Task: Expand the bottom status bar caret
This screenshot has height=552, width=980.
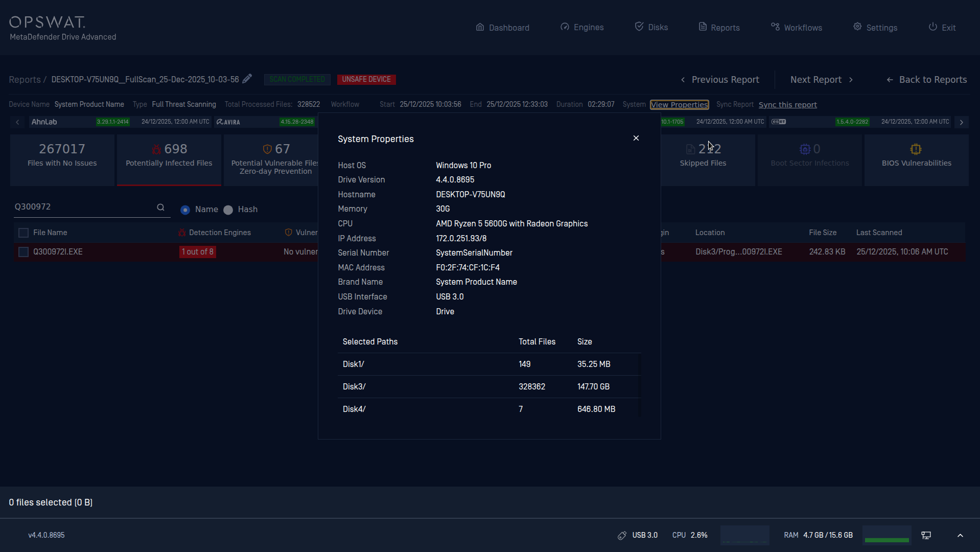Action: tap(960, 535)
